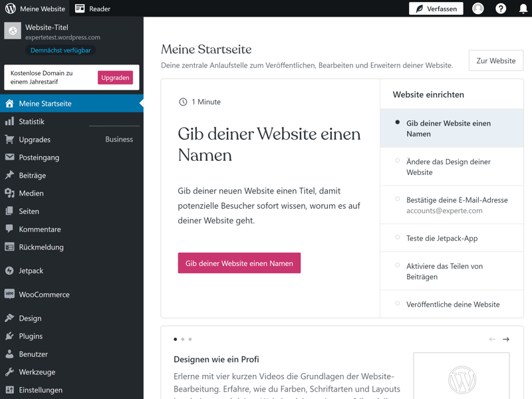Open the Seiten menu item
Image resolution: width=532 pixels, height=399 pixels.
pyautogui.click(x=72, y=211)
